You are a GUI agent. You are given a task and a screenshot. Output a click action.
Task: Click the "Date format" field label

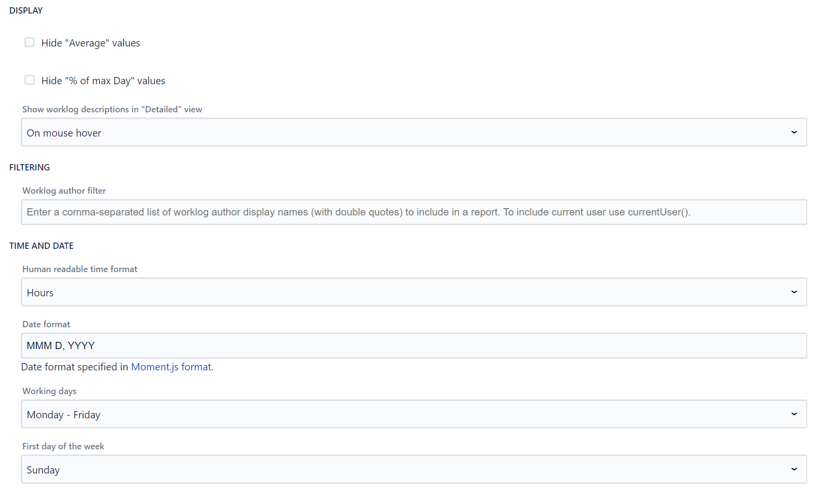(x=46, y=324)
